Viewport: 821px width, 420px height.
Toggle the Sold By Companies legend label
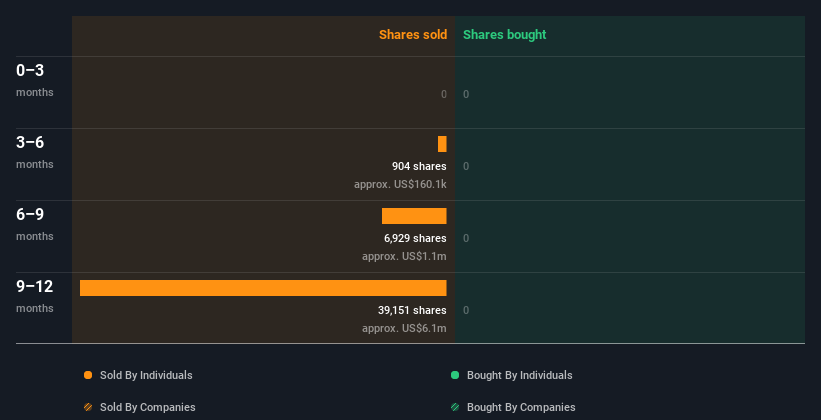click(x=148, y=407)
